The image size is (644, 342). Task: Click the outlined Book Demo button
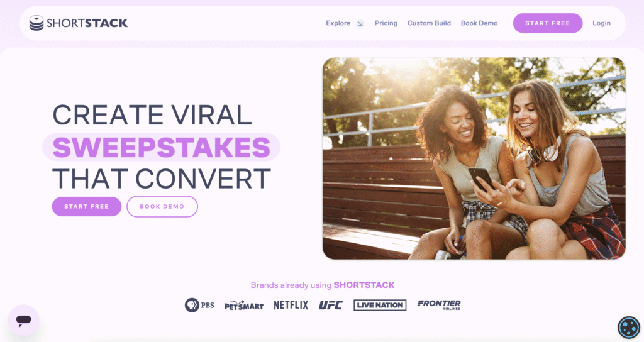(x=162, y=206)
